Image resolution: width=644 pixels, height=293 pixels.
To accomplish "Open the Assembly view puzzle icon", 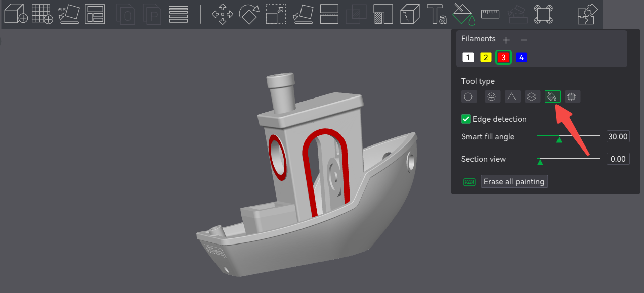I will coord(588,14).
